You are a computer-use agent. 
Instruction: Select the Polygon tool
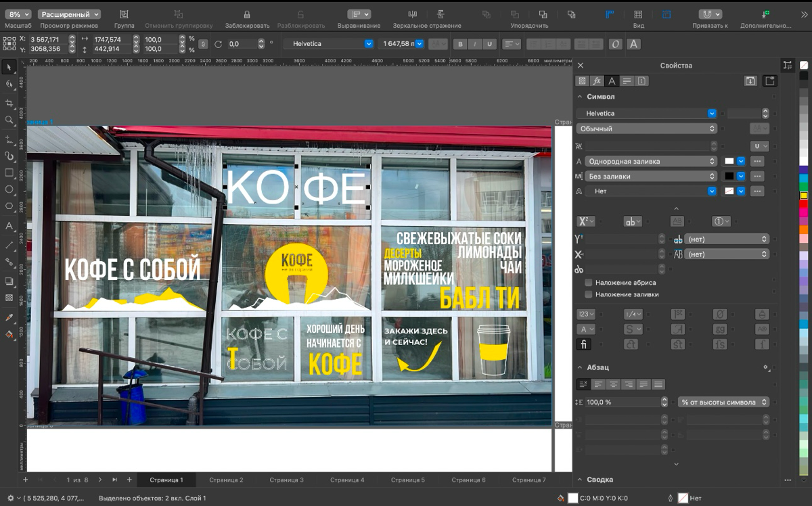click(9, 206)
